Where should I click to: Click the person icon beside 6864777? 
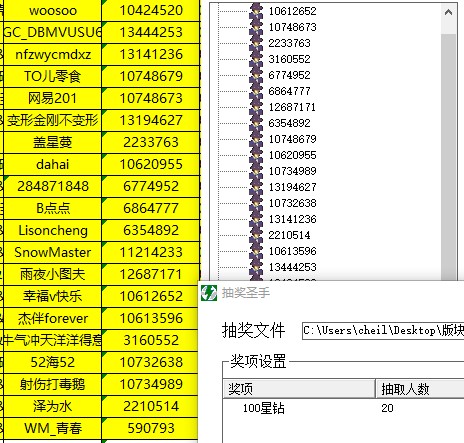click(256, 91)
